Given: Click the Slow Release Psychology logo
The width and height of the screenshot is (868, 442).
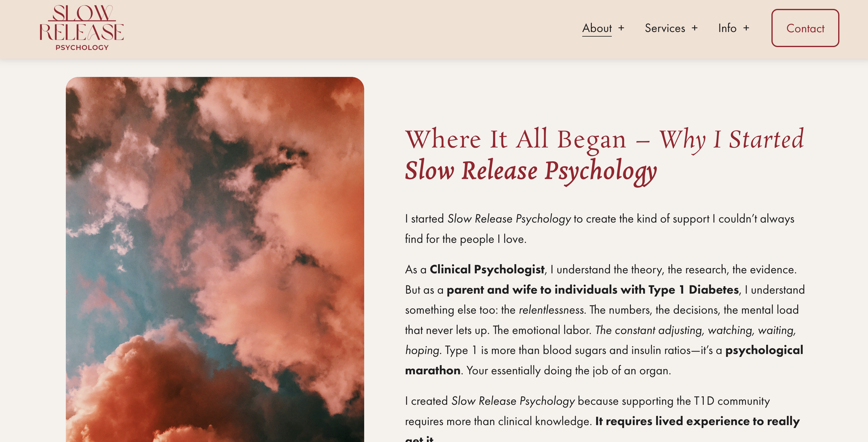Looking at the screenshot, I should point(82,27).
